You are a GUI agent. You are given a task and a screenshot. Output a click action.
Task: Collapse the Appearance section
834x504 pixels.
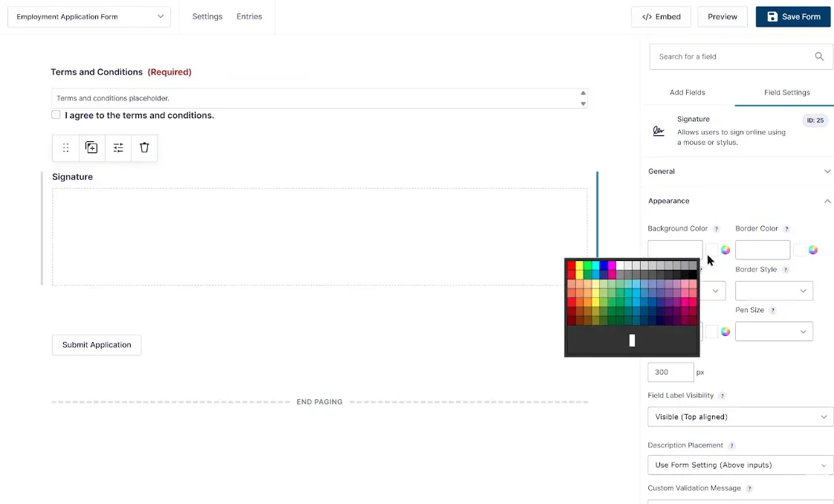point(827,201)
